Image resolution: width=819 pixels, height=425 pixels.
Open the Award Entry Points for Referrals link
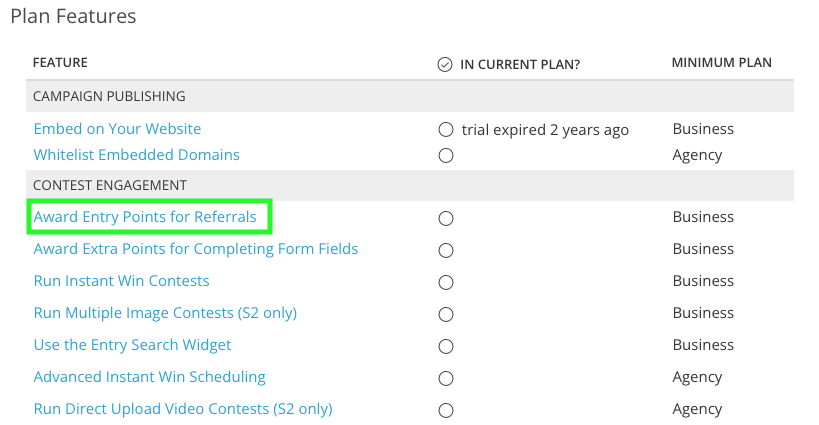point(145,217)
